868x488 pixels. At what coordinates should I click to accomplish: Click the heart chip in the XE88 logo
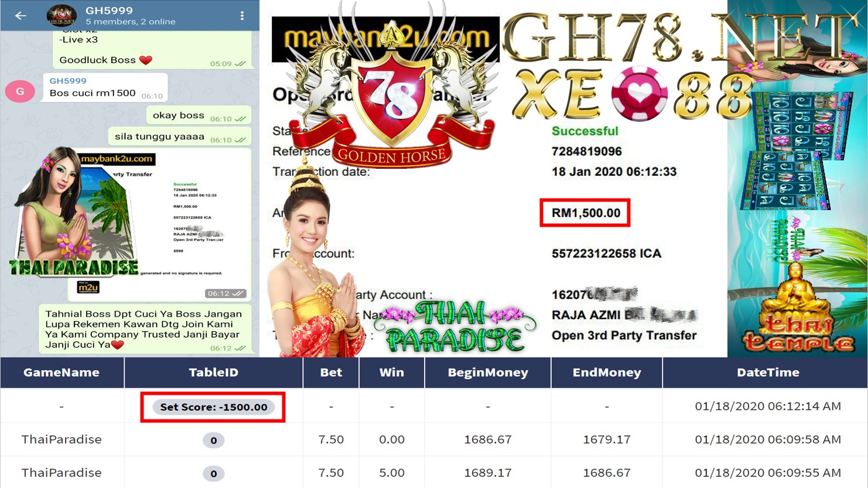[639, 94]
